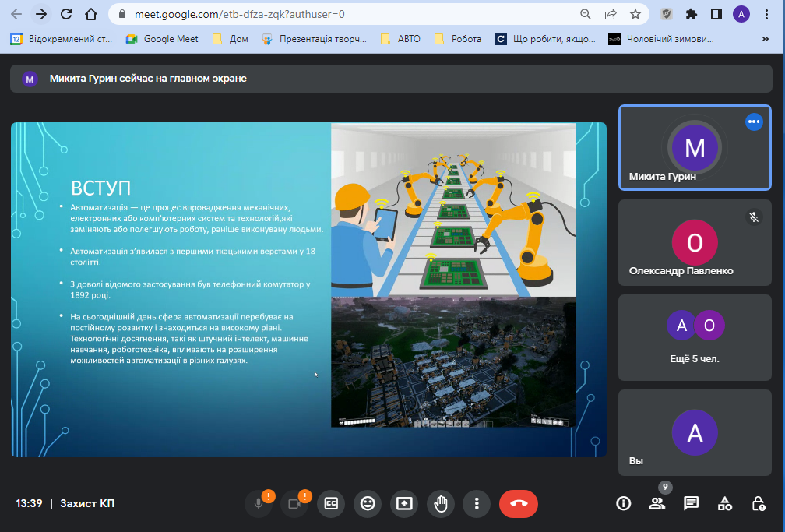785x532 pixels.
Task: Expand hidden bookmarks overflow chevron
Action: 764,38
